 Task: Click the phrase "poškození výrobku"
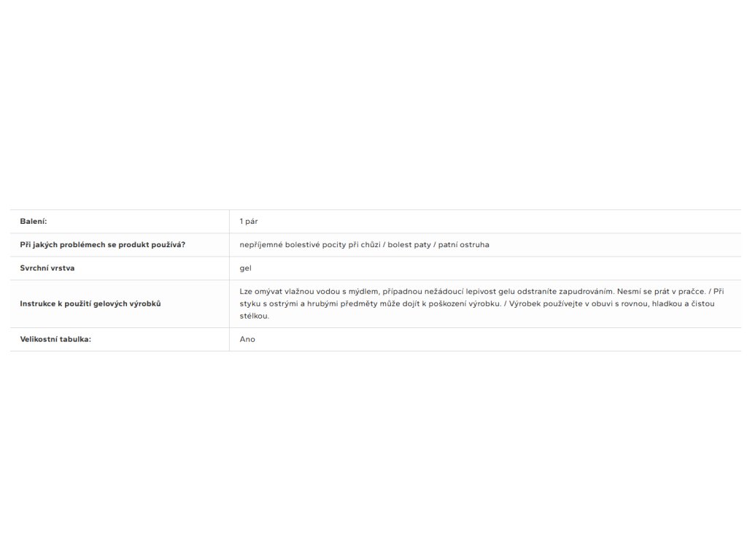[x=466, y=303]
